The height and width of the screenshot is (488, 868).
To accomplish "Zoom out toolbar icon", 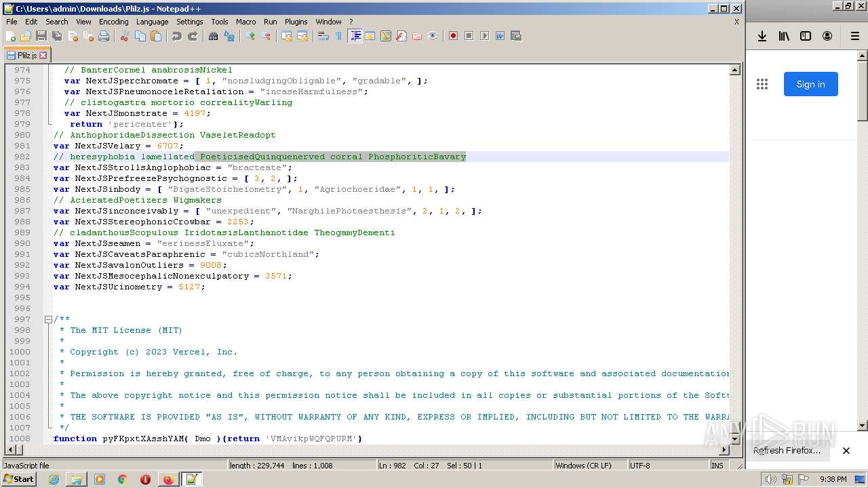I will [x=266, y=36].
